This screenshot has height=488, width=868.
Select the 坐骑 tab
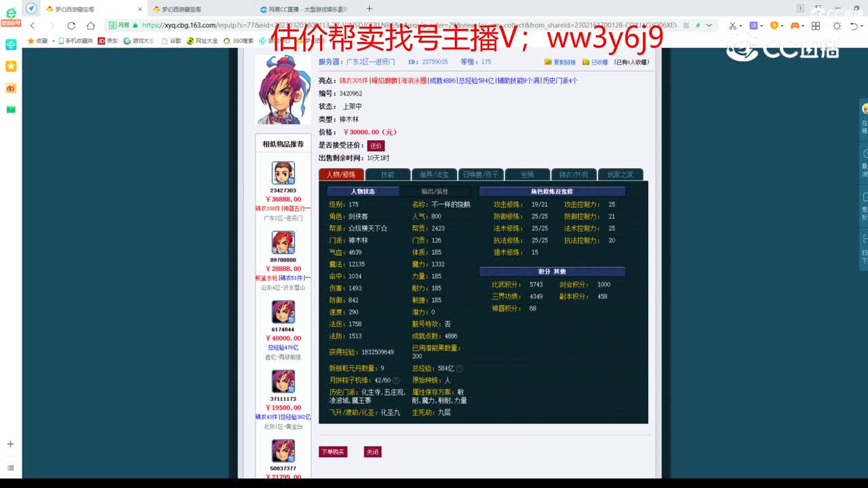(x=527, y=174)
